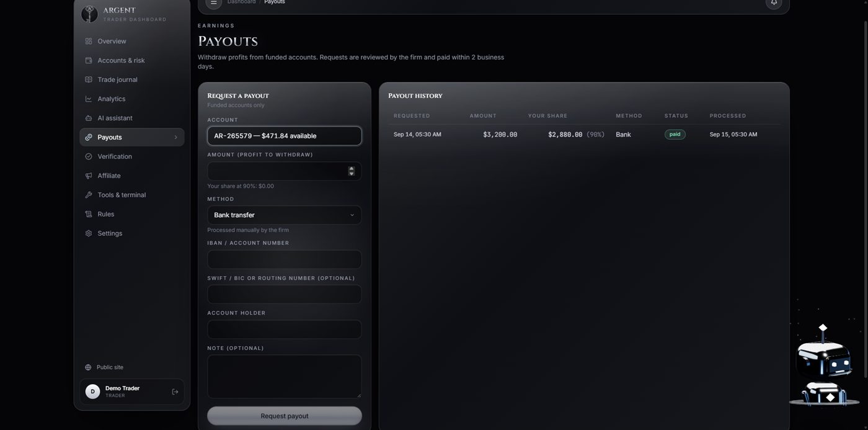Open notifications with the bell icon
This screenshot has width=868, height=430.
[x=774, y=2]
